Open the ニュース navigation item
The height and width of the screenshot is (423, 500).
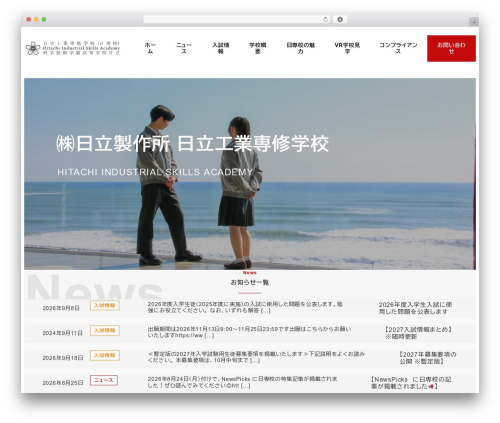pyautogui.click(x=184, y=48)
